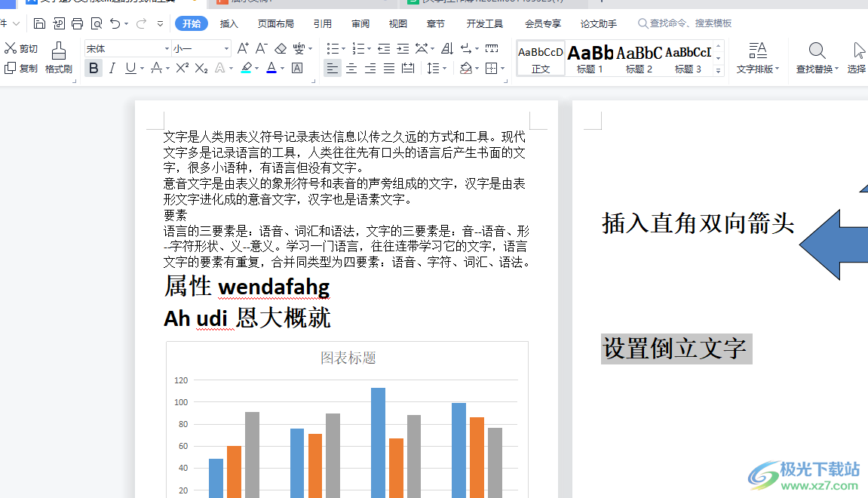Switch to the Page Layout (页面布局) tab
The image size is (868, 498).
point(276,24)
